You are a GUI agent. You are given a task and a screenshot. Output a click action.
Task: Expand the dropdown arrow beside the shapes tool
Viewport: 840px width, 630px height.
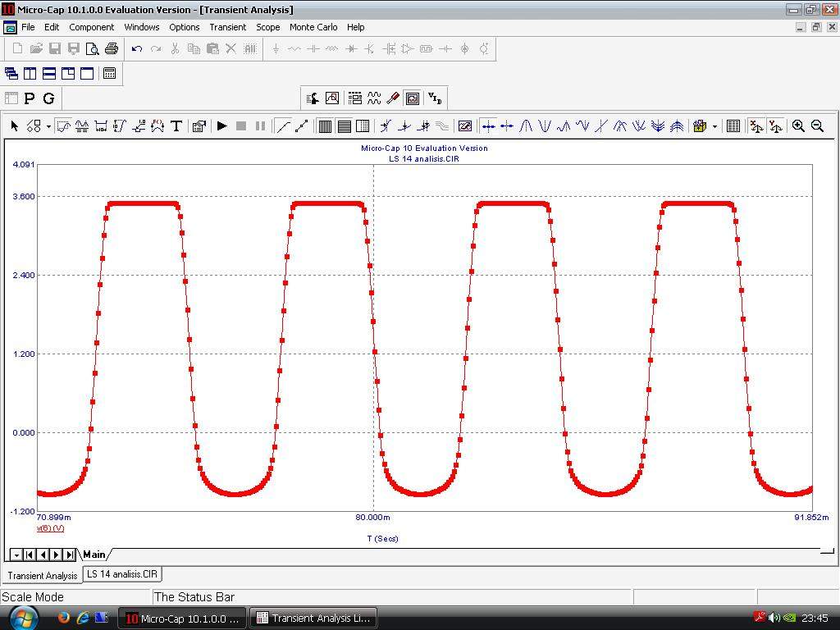coord(48,127)
